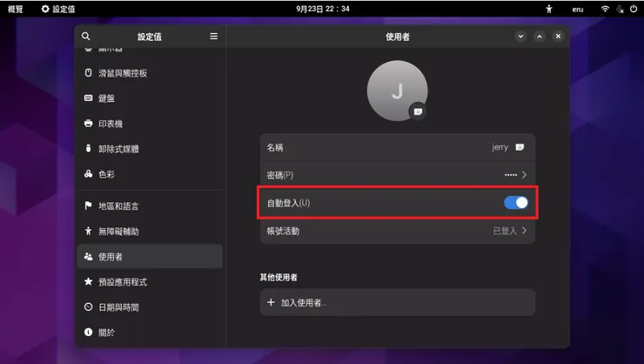The height and width of the screenshot is (364, 644).
Task: Click the mouse icon beside 滑鼠與觸控板
Action: 88,73
